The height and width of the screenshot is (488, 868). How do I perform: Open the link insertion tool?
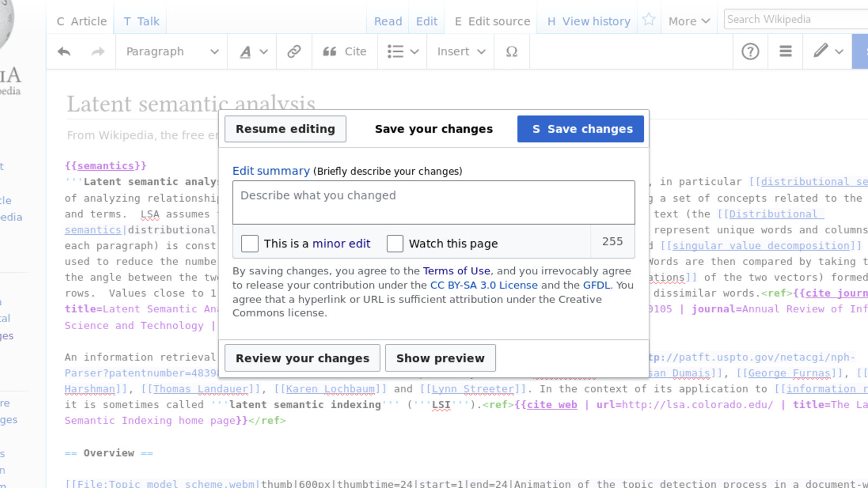tap(293, 52)
